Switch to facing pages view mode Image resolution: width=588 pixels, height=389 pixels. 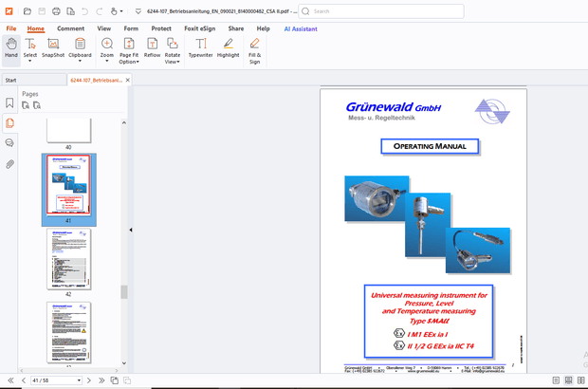tap(580, 380)
